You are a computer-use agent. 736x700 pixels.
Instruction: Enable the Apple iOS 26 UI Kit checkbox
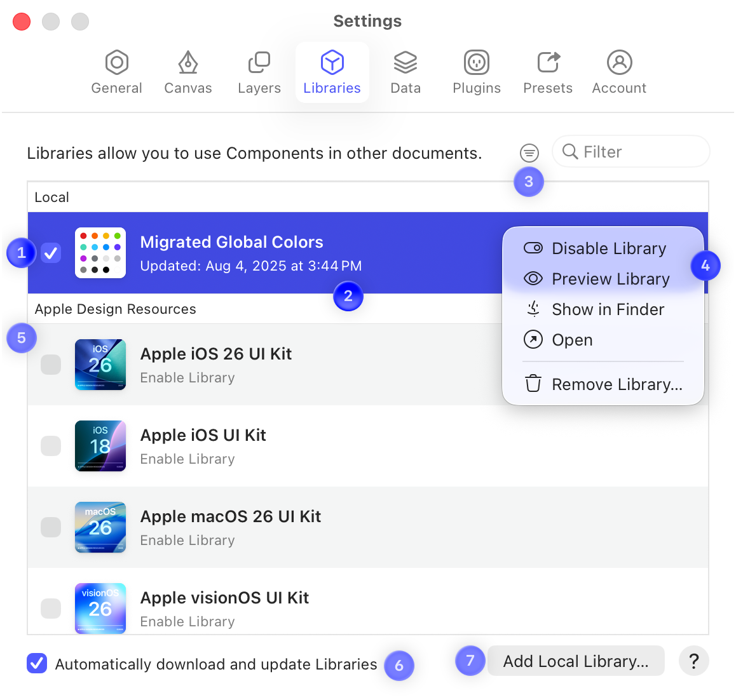[x=51, y=365]
